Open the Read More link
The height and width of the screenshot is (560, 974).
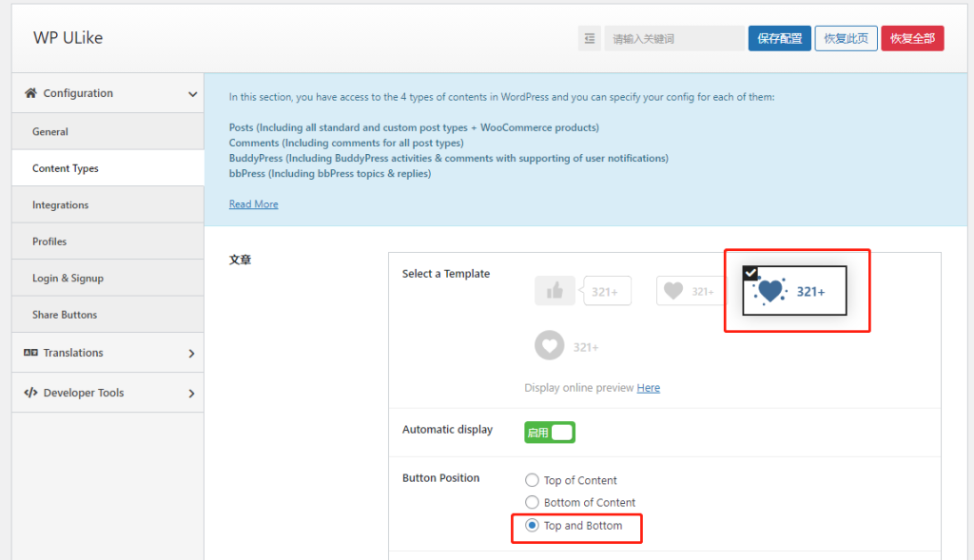pyautogui.click(x=253, y=204)
